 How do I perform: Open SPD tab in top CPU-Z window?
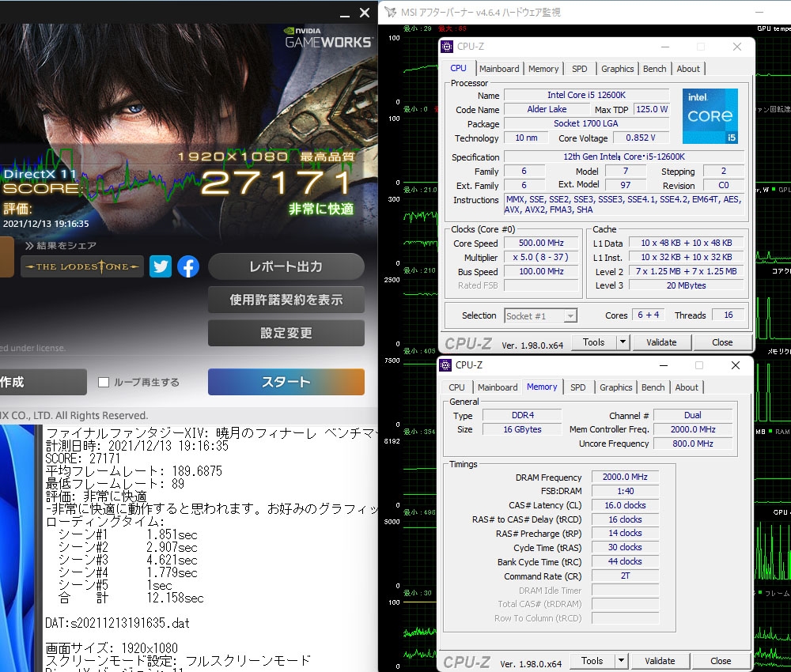[x=580, y=69]
